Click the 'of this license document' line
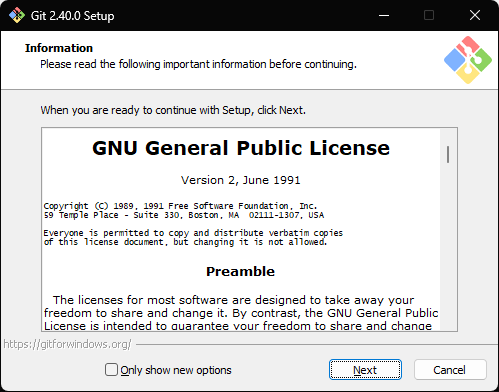 (x=185, y=242)
